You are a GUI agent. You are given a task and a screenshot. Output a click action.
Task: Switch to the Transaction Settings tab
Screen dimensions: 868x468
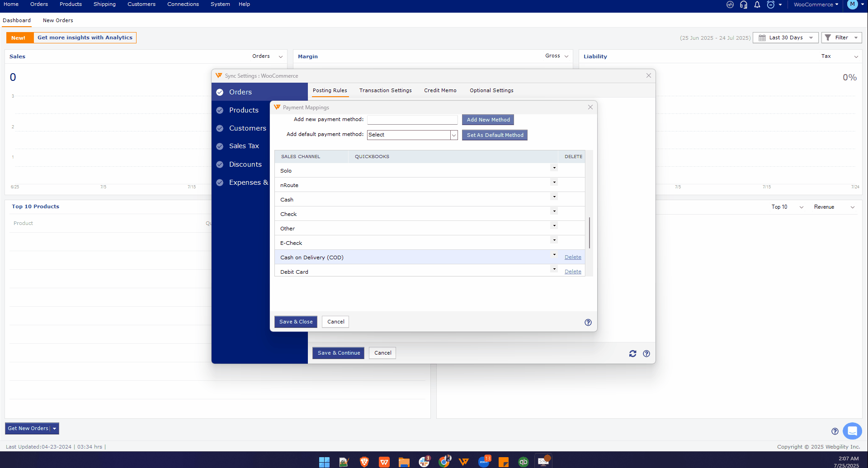tap(385, 90)
